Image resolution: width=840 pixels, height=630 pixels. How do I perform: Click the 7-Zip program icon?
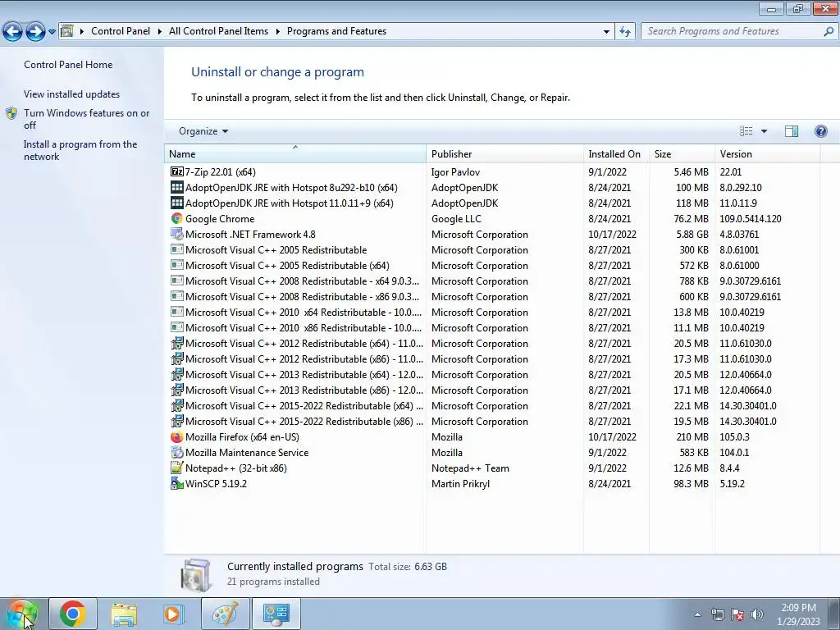(x=177, y=172)
